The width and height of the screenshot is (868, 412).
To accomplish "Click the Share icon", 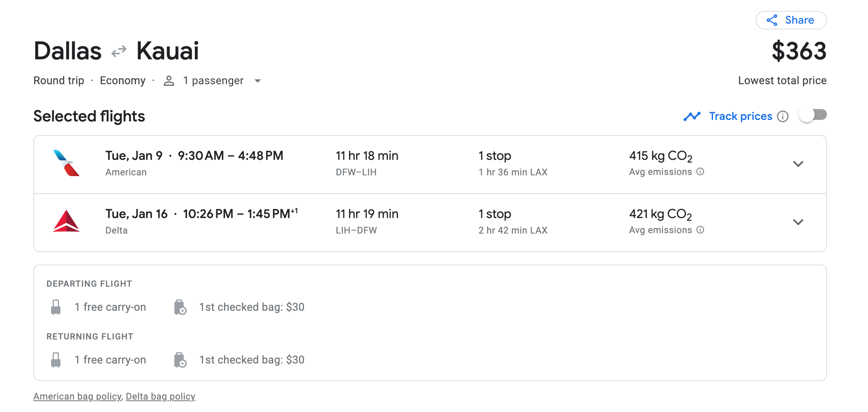I will (x=772, y=20).
